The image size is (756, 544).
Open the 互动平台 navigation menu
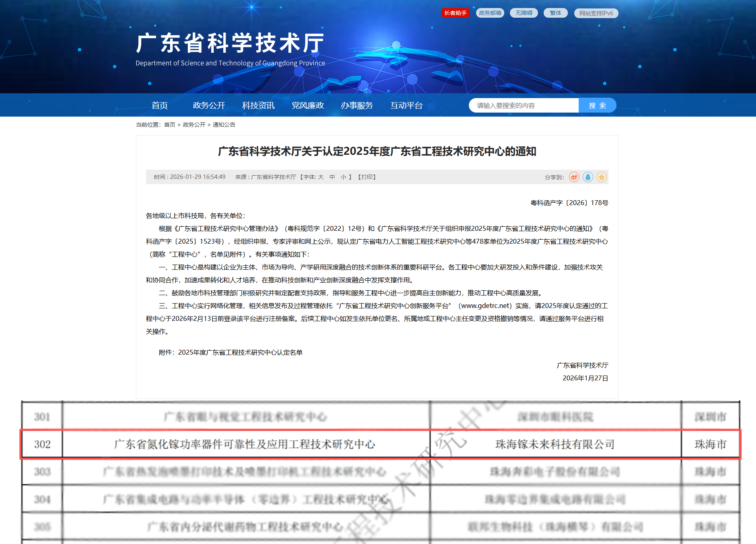coord(406,105)
